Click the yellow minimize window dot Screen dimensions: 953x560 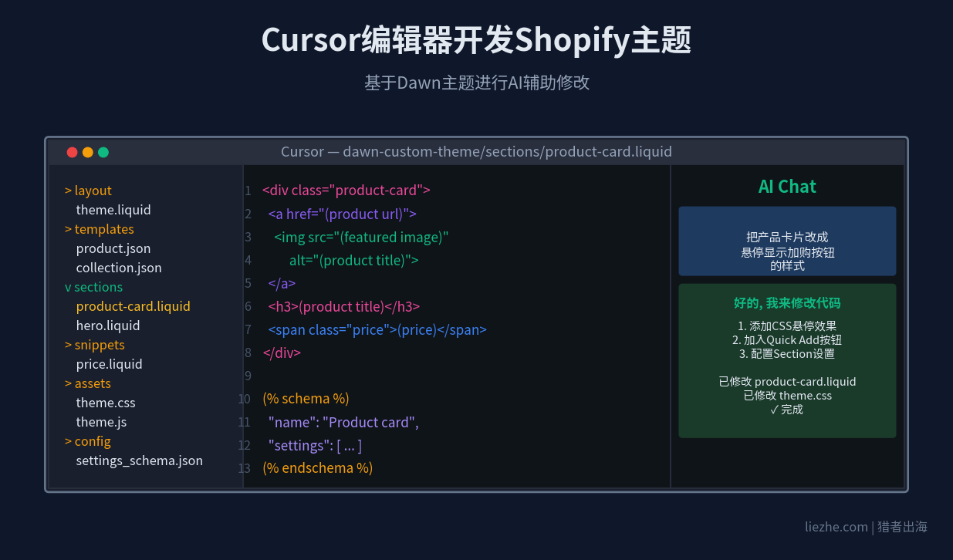88,152
